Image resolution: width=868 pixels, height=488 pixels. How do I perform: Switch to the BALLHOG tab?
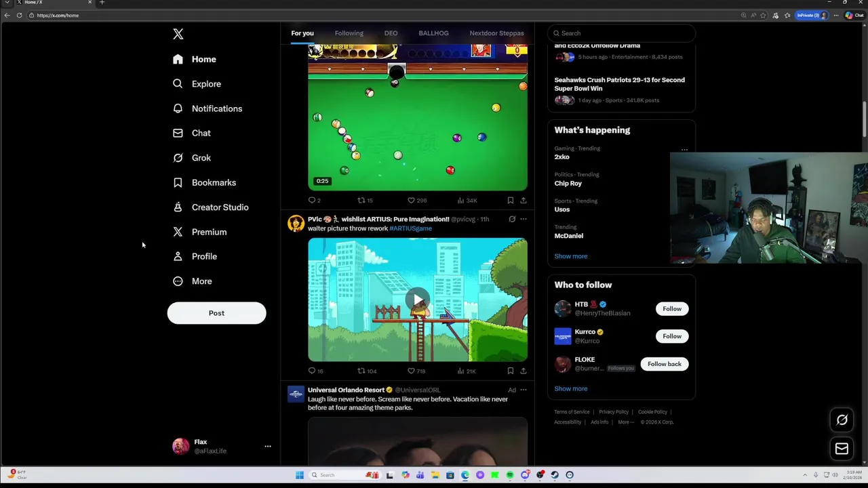(433, 33)
